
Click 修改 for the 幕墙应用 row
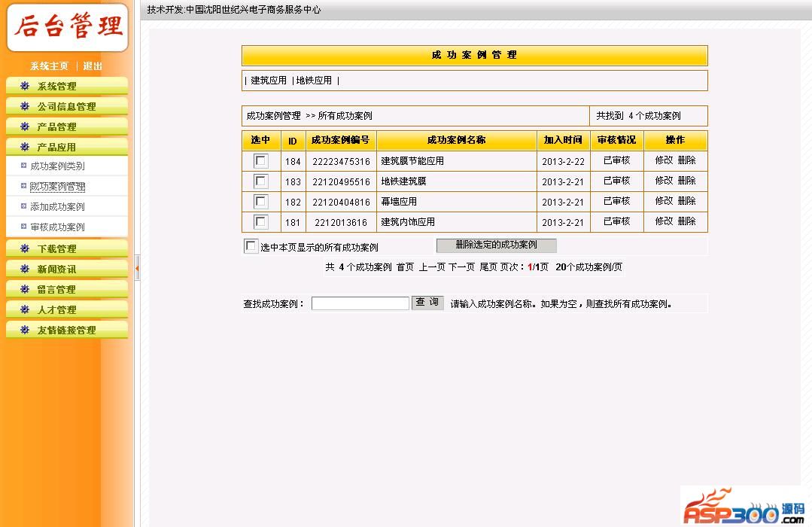tap(664, 201)
